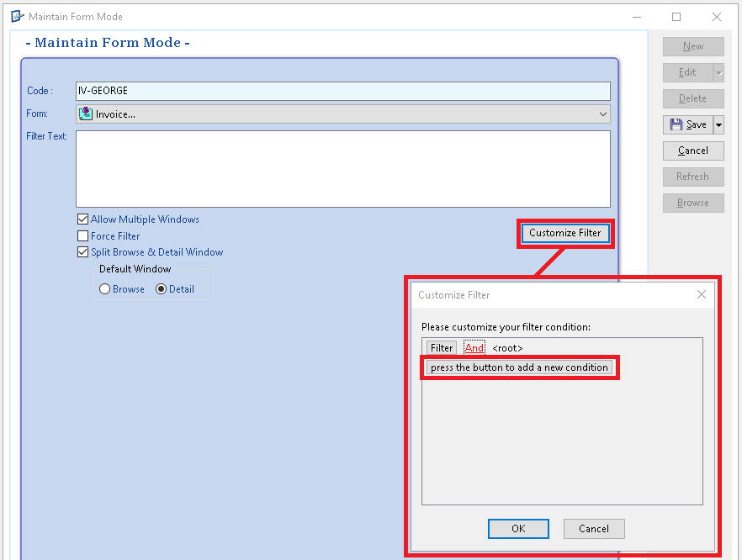
Task: Click inside the Filter Text box
Action: 342,168
